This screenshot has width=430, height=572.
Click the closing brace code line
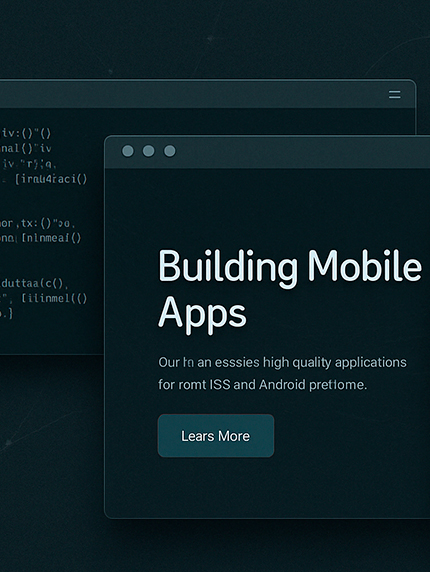[7, 313]
